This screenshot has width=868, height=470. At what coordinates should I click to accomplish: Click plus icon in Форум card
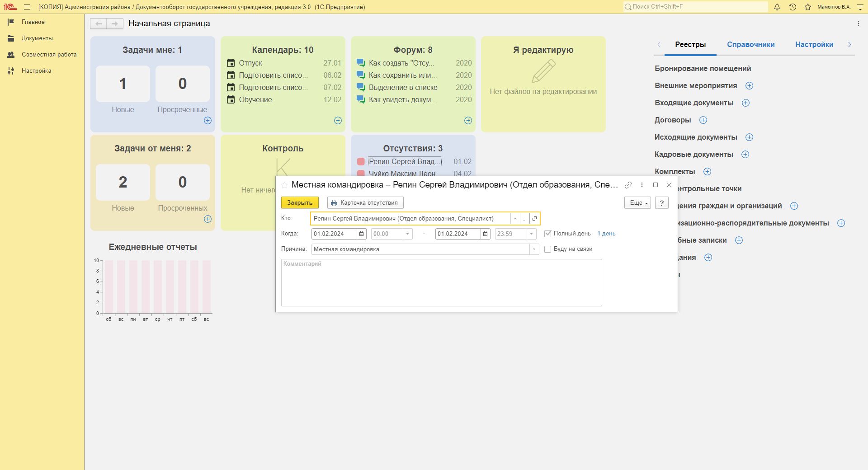tap(468, 120)
